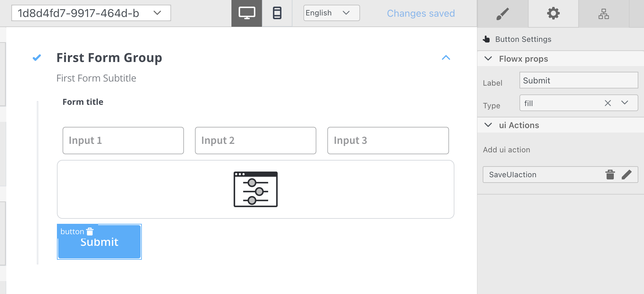Collapse First Form Group via the chevron
Viewport: 644px width, 294px height.
446,58
